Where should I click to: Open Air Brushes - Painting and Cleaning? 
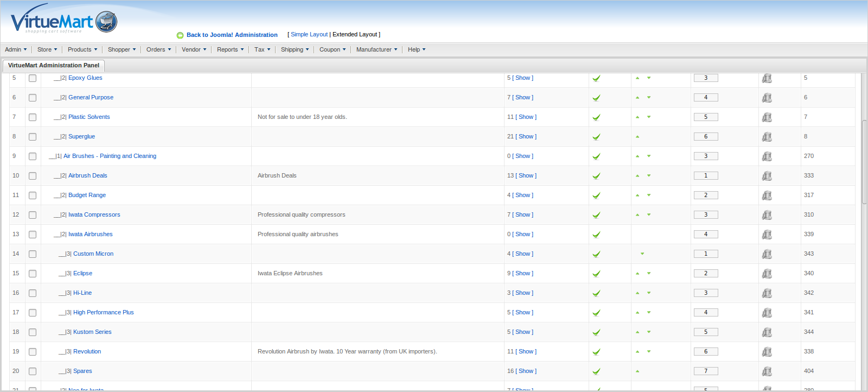coord(110,156)
